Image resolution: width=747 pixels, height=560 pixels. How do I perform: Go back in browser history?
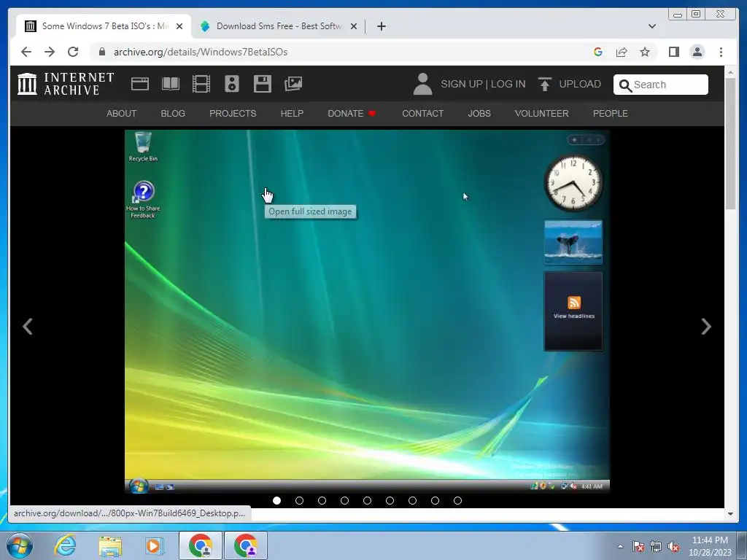click(26, 52)
